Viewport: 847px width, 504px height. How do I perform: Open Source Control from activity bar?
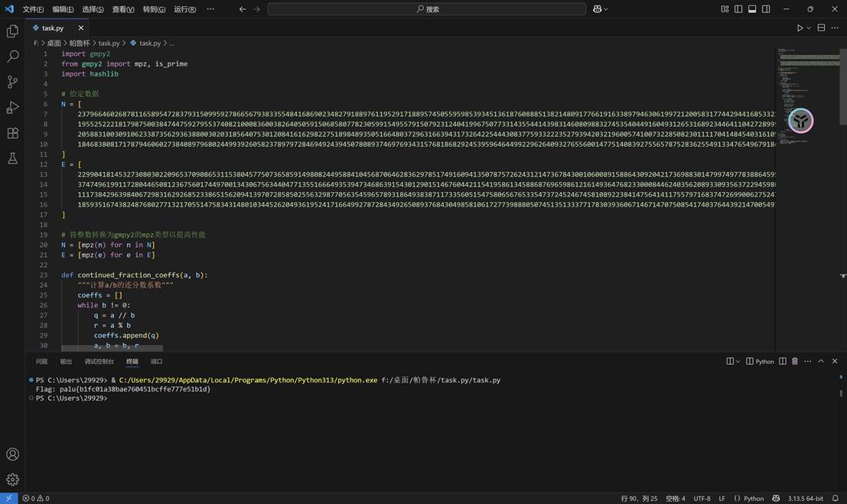pyautogui.click(x=11, y=81)
